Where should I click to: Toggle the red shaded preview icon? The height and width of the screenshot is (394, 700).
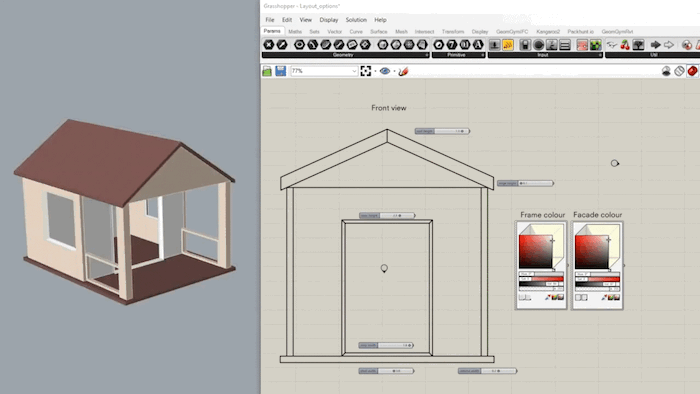coord(692,71)
